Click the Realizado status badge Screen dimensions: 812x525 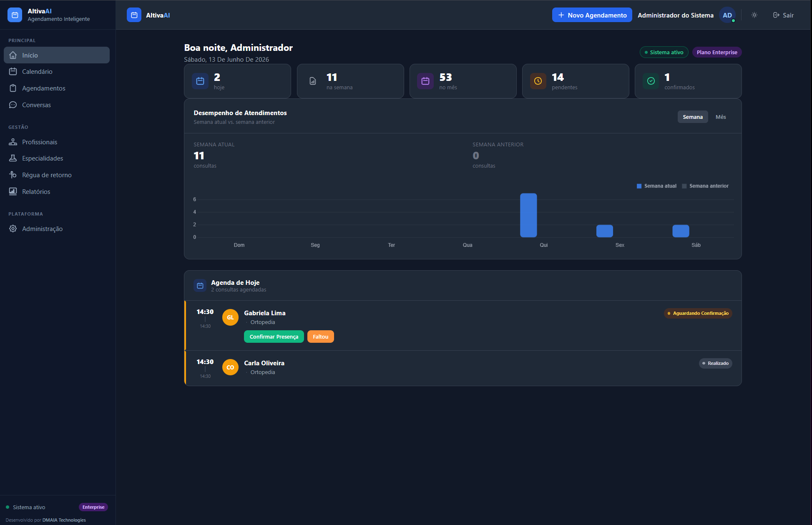[716, 363]
